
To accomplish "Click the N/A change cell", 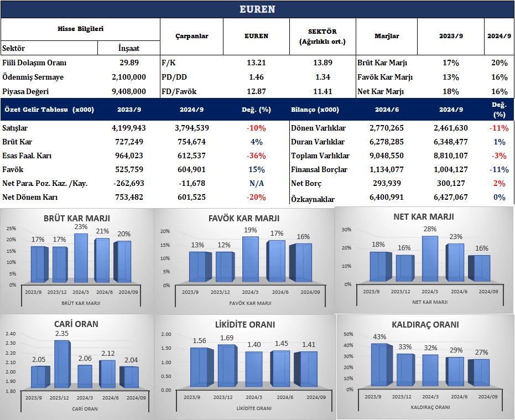I will pyautogui.click(x=257, y=183).
